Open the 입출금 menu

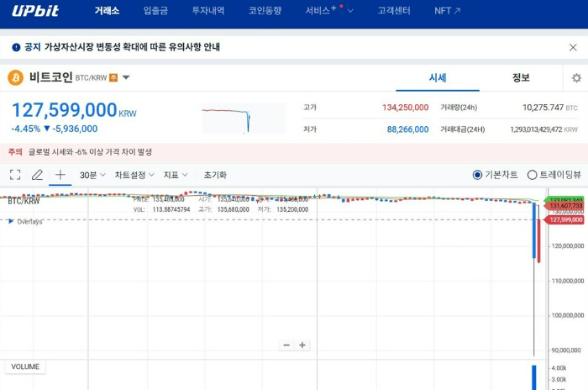(x=155, y=11)
